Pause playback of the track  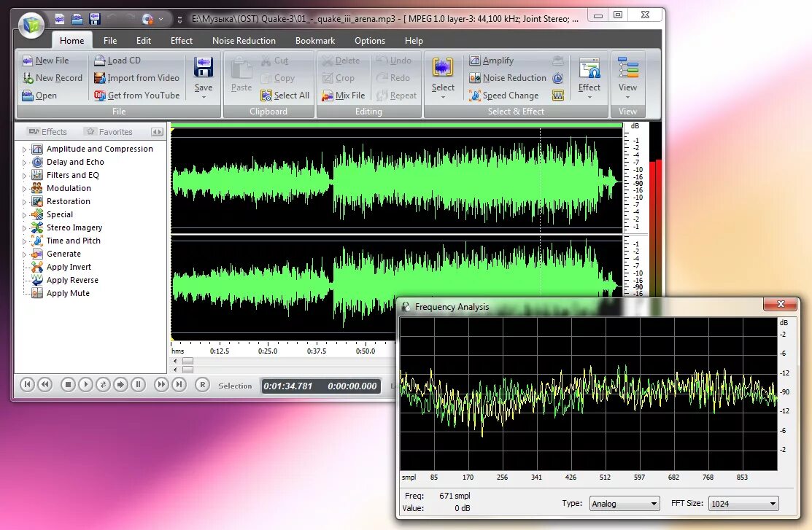(139, 384)
